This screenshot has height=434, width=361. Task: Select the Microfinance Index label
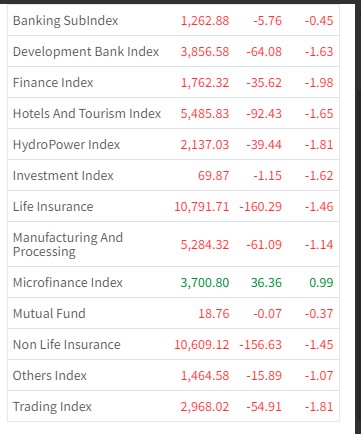point(68,283)
